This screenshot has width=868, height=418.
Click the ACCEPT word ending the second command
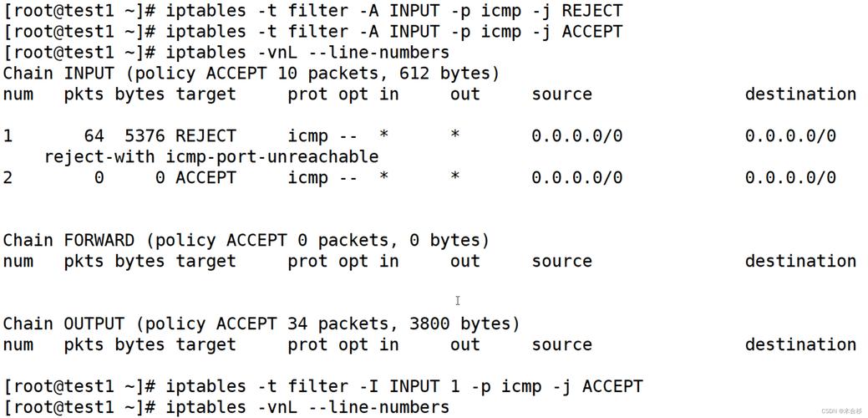591,32
